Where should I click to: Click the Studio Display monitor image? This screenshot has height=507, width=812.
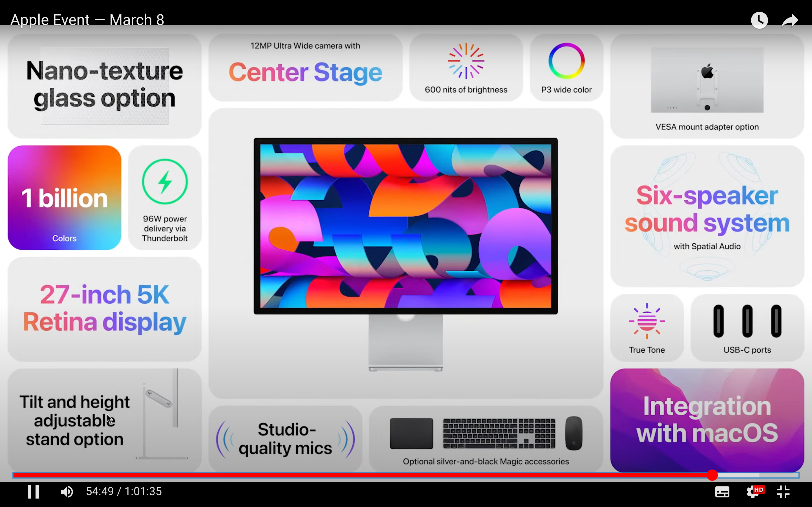(x=405, y=226)
